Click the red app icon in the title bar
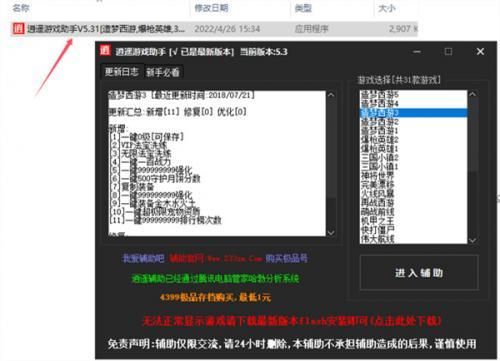The image size is (500, 361). tap(104, 51)
